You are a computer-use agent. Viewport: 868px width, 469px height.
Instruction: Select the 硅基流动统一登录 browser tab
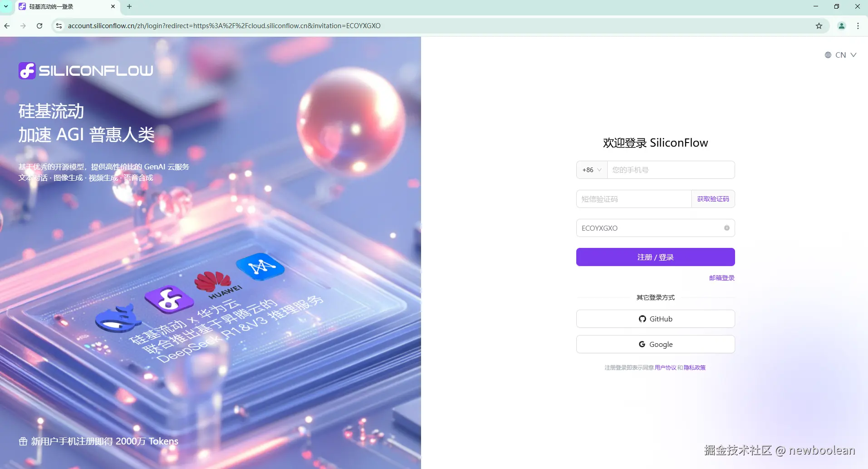[68, 7]
